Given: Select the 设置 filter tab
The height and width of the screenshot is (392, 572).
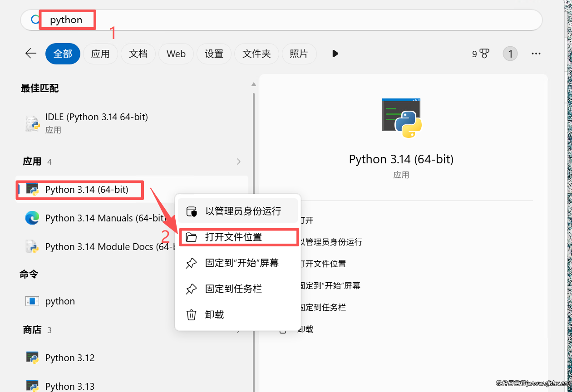Looking at the screenshot, I should click(214, 54).
